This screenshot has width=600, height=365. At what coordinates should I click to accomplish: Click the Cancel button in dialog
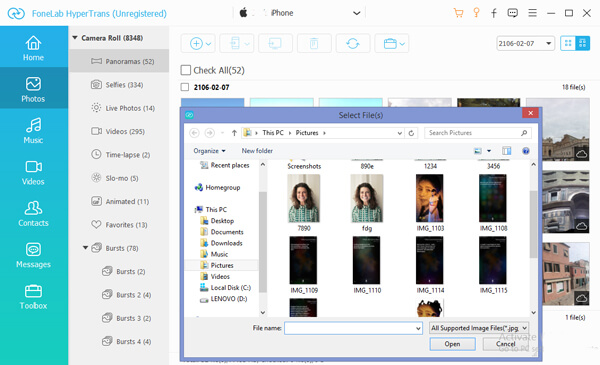(x=505, y=344)
